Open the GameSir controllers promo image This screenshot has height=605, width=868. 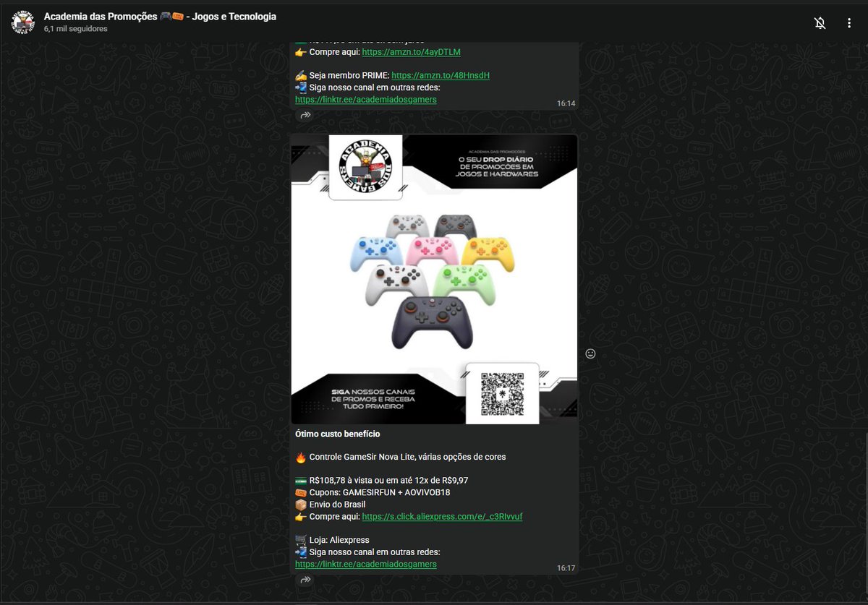[x=434, y=279]
